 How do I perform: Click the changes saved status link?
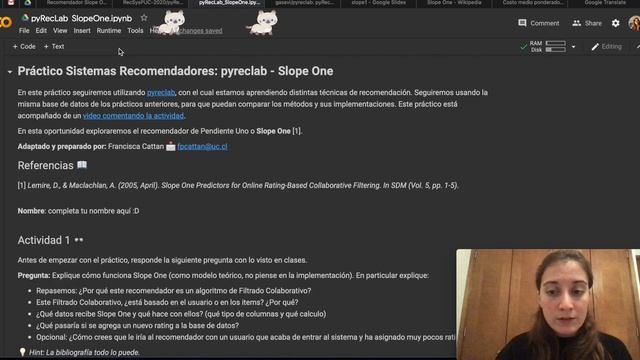[200, 31]
